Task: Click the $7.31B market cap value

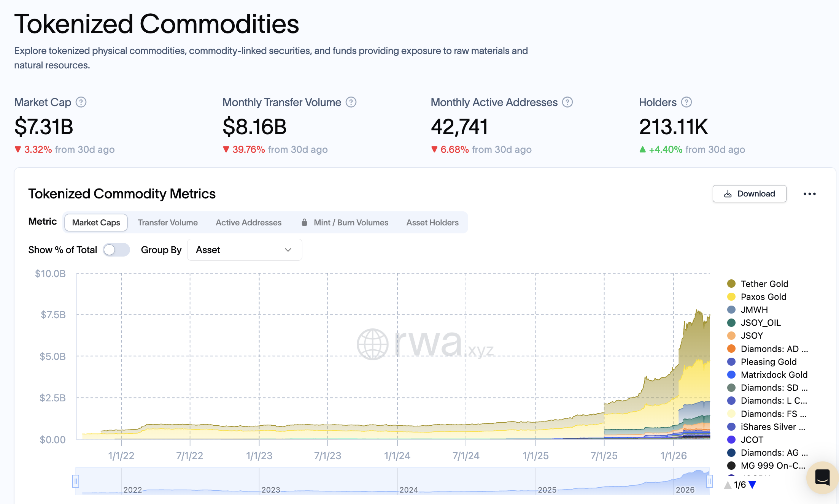Action: click(x=44, y=127)
